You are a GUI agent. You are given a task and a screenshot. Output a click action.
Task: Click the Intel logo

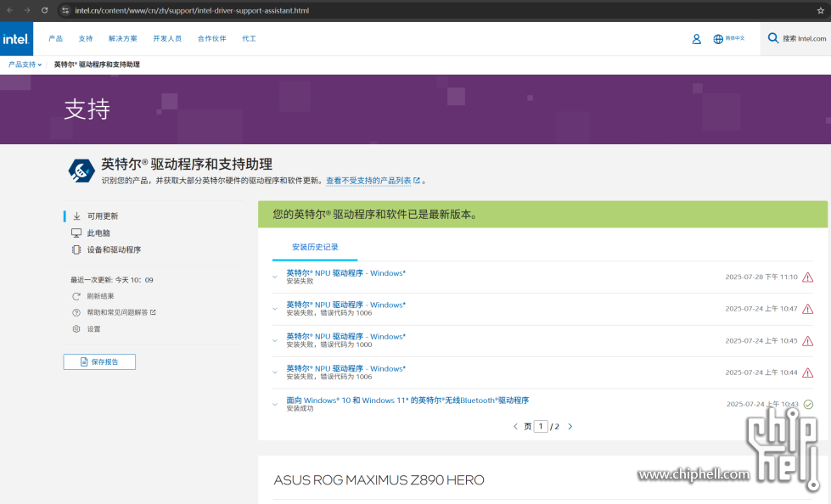[16, 39]
